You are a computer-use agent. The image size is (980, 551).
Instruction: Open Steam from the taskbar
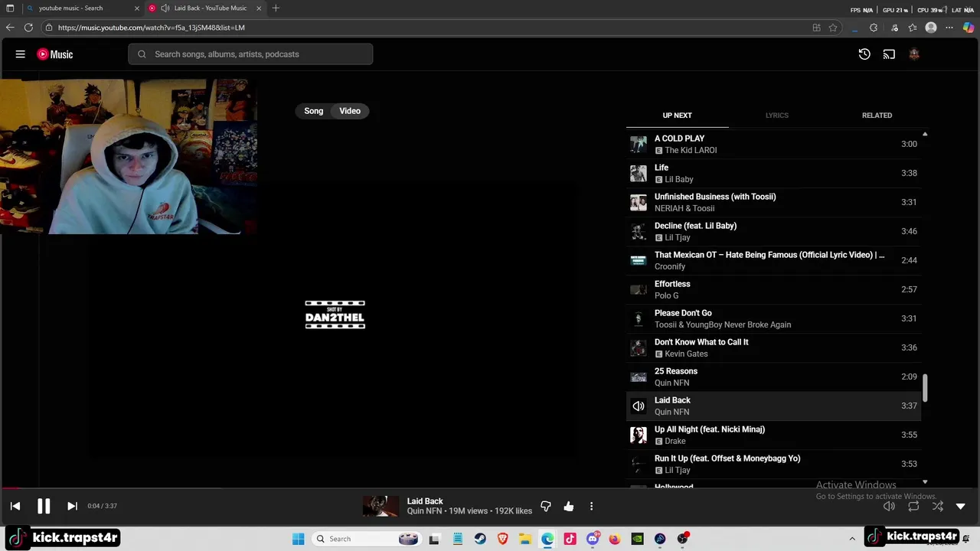(x=480, y=539)
